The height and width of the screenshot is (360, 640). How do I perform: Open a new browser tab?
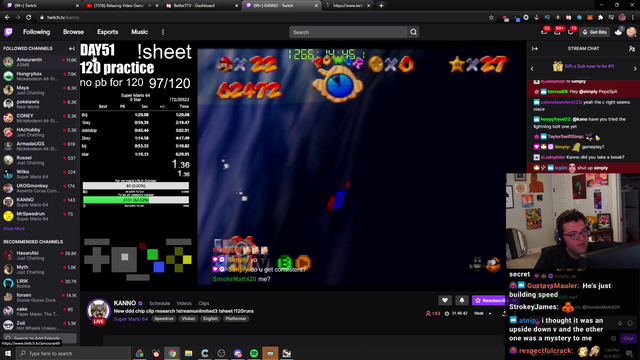(381, 6)
